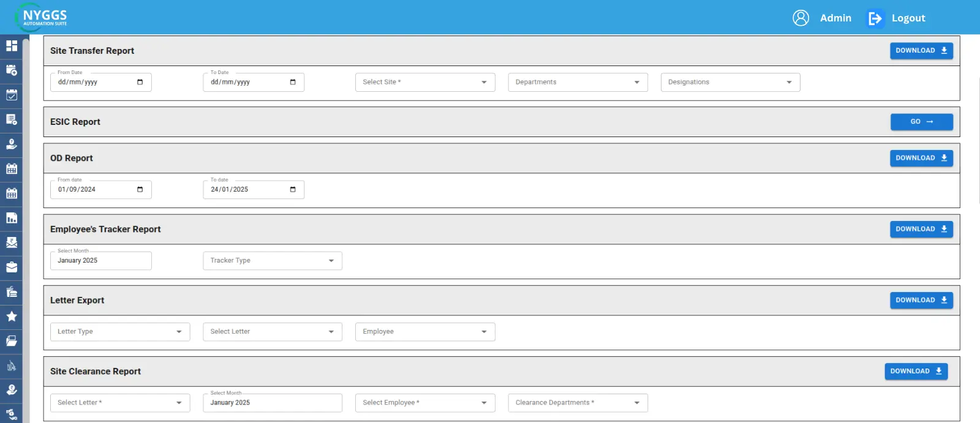This screenshot has height=423, width=980.
Task: Click the envelope with rupee sidebar icon
Action: pos(12,242)
